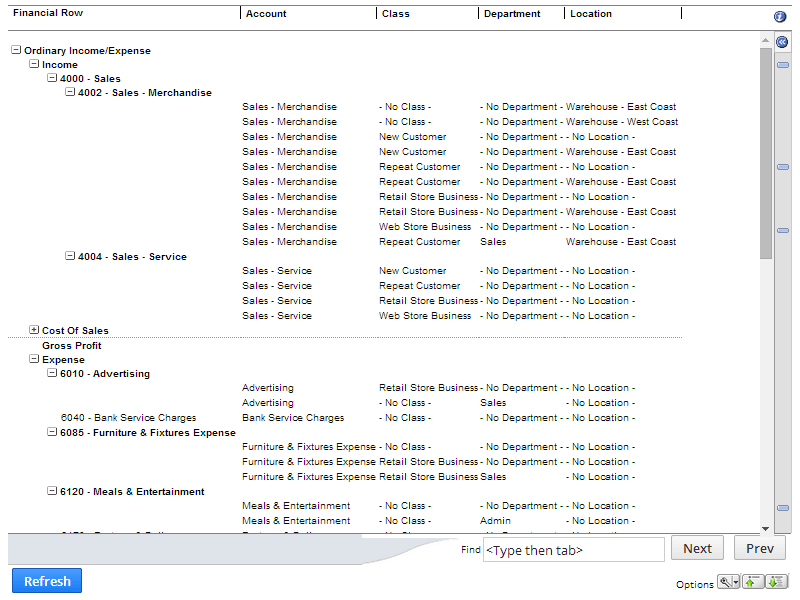This screenshot has width=800, height=600.
Task: Click Sales department in Advertising row
Action: point(493,403)
